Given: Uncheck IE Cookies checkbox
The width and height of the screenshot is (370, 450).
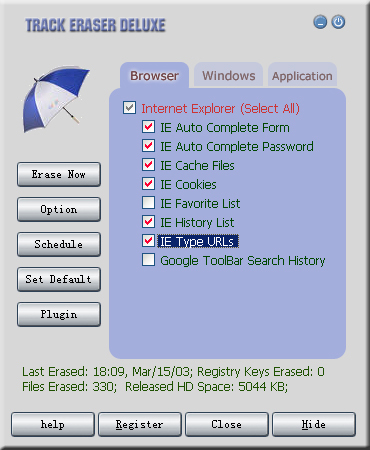Looking at the screenshot, I should point(148,184).
